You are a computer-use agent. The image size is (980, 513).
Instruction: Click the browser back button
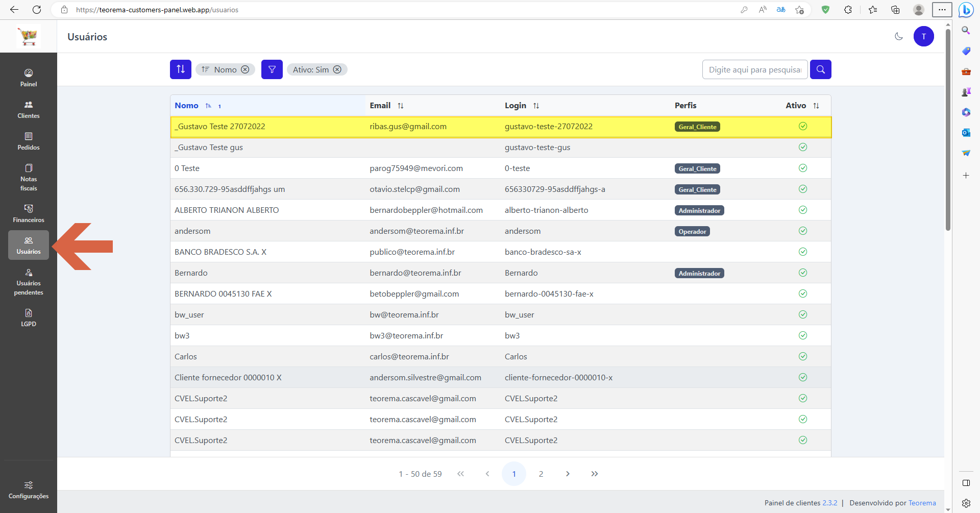pyautogui.click(x=14, y=10)
